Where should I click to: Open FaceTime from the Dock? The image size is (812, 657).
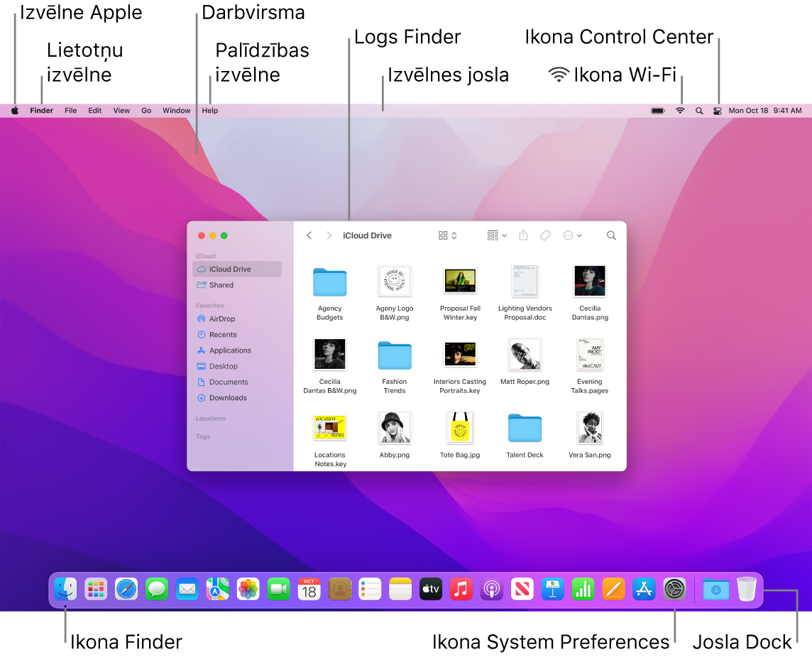(279, 589)
